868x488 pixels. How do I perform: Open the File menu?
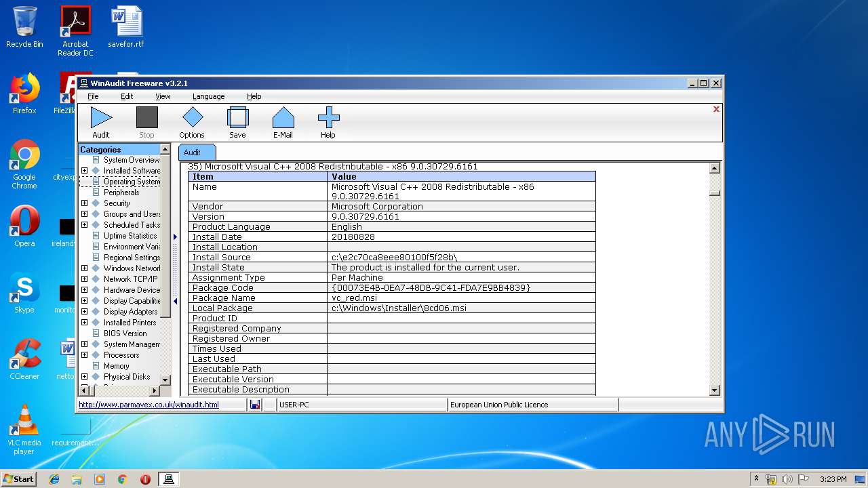pyautogui.click(x=93, y=96)
